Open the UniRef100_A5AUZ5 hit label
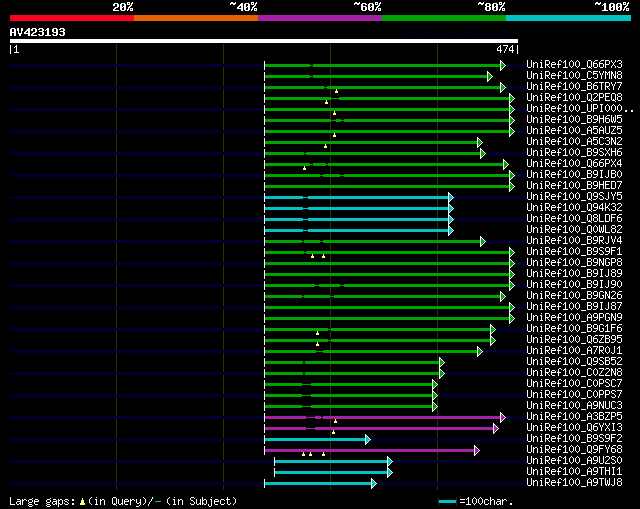The width and height of the screenshot is (640, 509). coord(574,131)
